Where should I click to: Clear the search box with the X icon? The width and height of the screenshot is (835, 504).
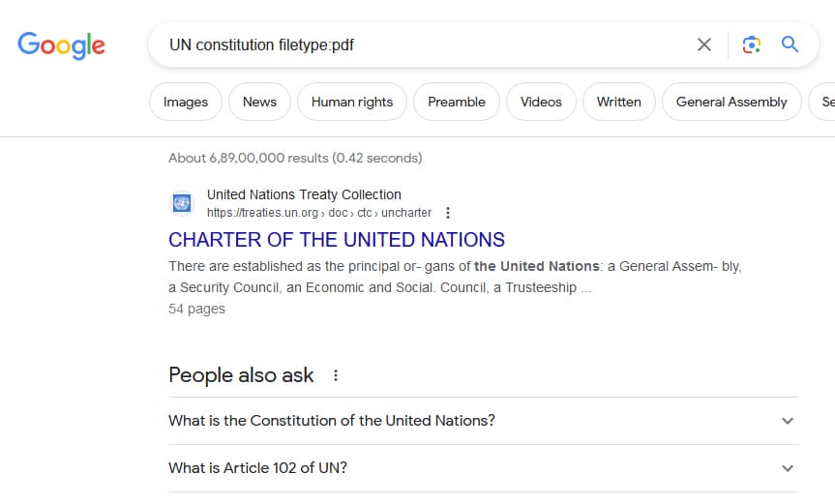(x=704, y=44)
